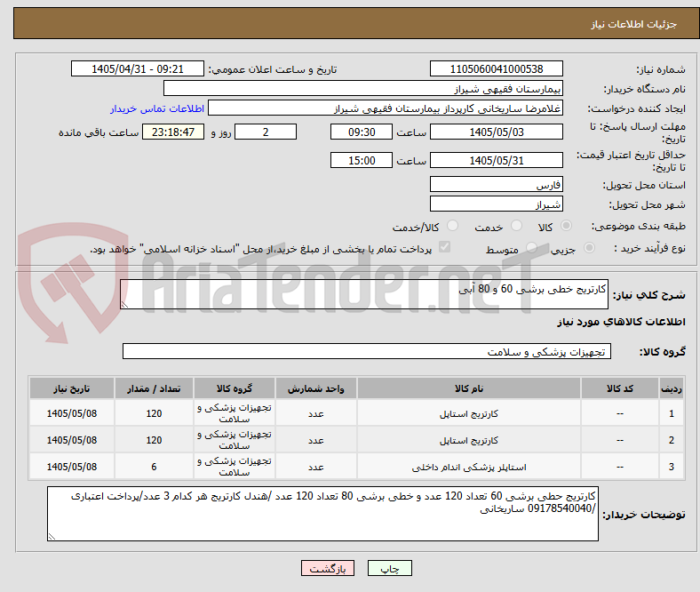Click the چاپ (print) button

click(x=389, y=568)
